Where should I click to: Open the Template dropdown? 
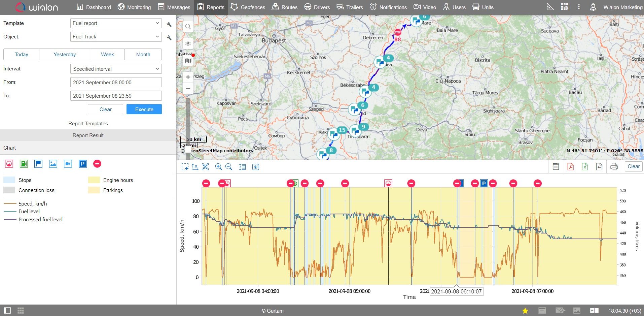(x=116, y=23)
